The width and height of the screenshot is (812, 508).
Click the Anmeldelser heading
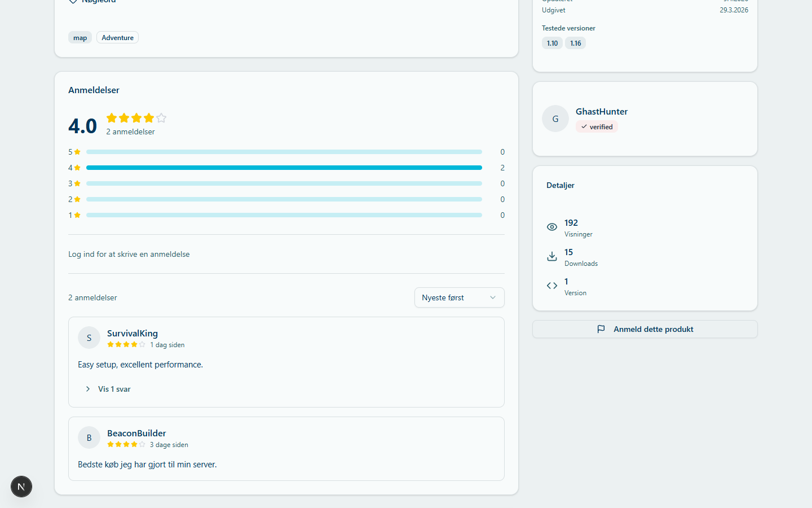(94, 90)
